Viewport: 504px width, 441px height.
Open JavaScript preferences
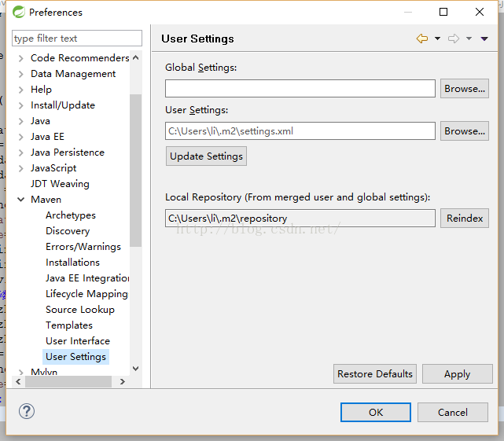(53, 168)
